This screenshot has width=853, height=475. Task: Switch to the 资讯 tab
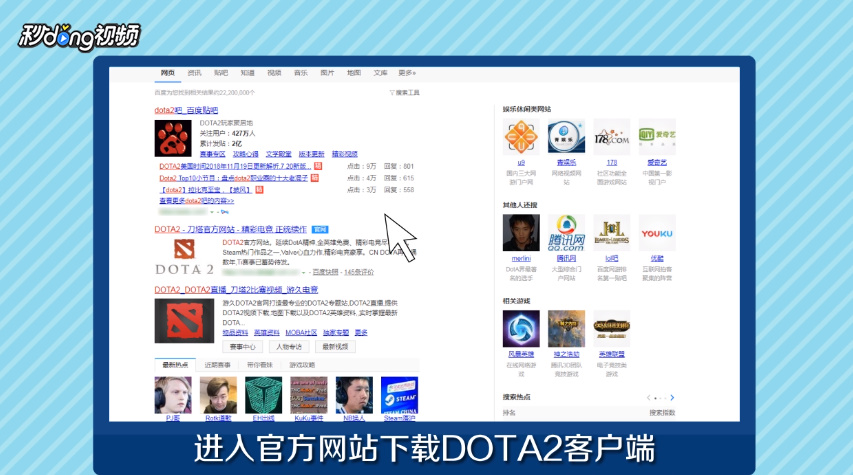tap(194, 73)
